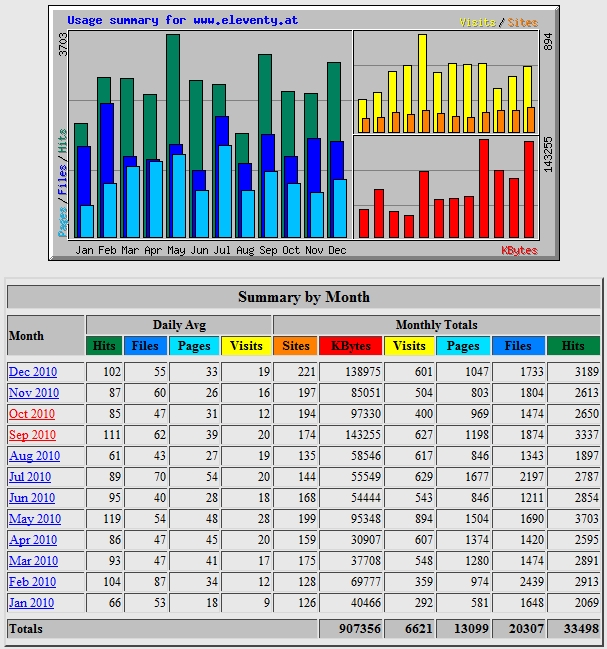Select the Jul 2010 link
The height and width of the screenshot is (649, 607).
pos(32,477)
